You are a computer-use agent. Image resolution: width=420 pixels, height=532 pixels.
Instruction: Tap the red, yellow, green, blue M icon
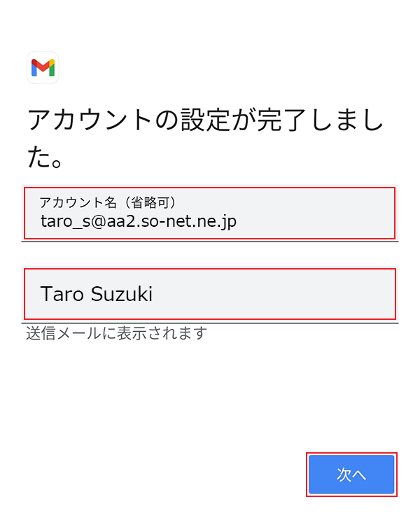[43, 68]
